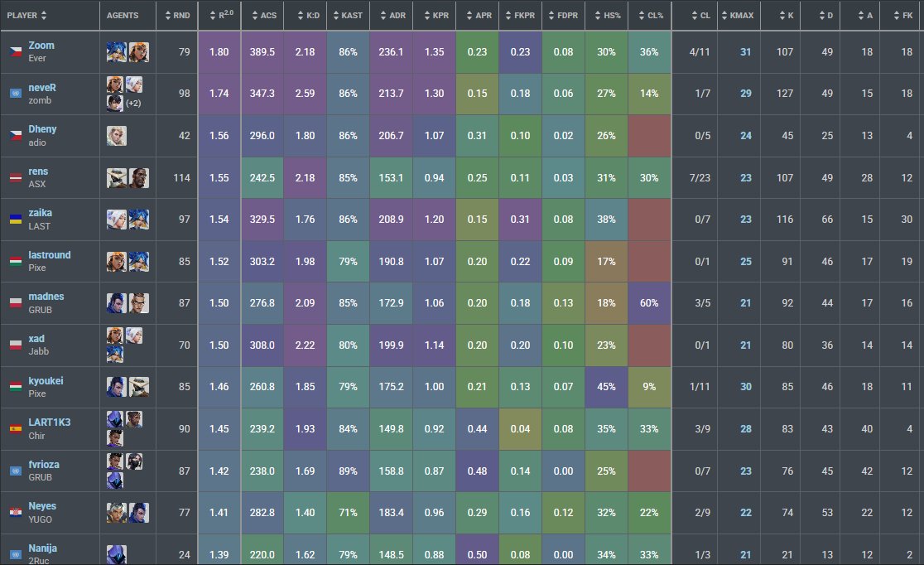Click kyoukei's Yoru agent icon
The image size is (924, 565).
click(116, 387)
